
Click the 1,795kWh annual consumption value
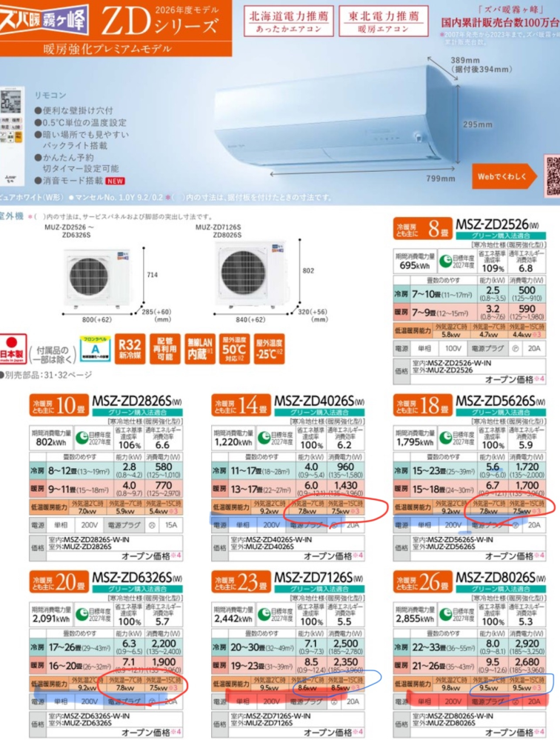(415, 442)
